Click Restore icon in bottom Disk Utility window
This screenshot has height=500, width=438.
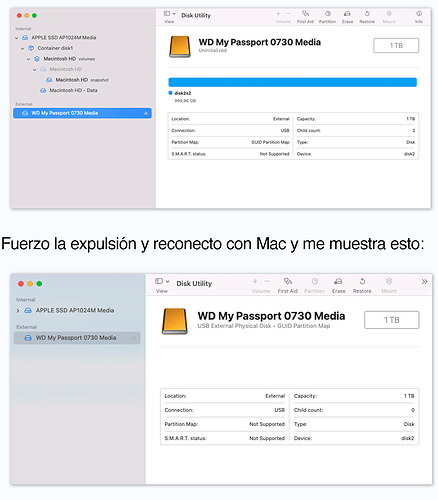click(x=362, y=281)
